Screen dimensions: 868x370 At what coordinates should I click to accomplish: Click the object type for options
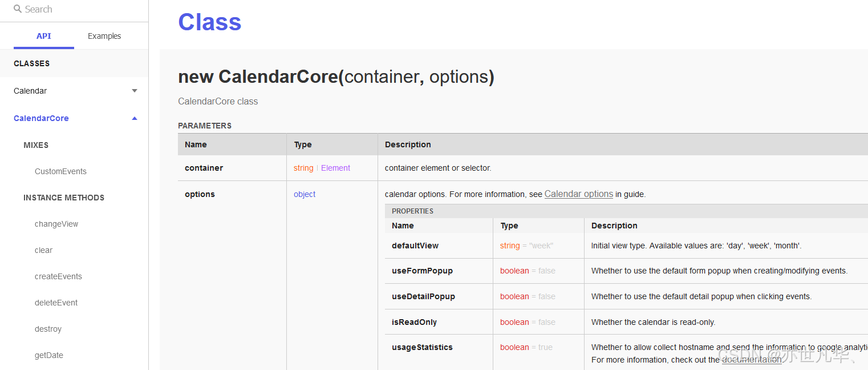coord(305,194)
